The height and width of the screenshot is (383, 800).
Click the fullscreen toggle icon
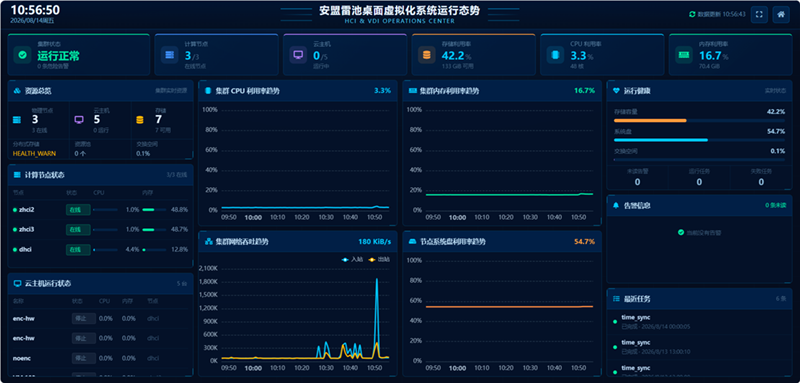click(x=759, y=14)
